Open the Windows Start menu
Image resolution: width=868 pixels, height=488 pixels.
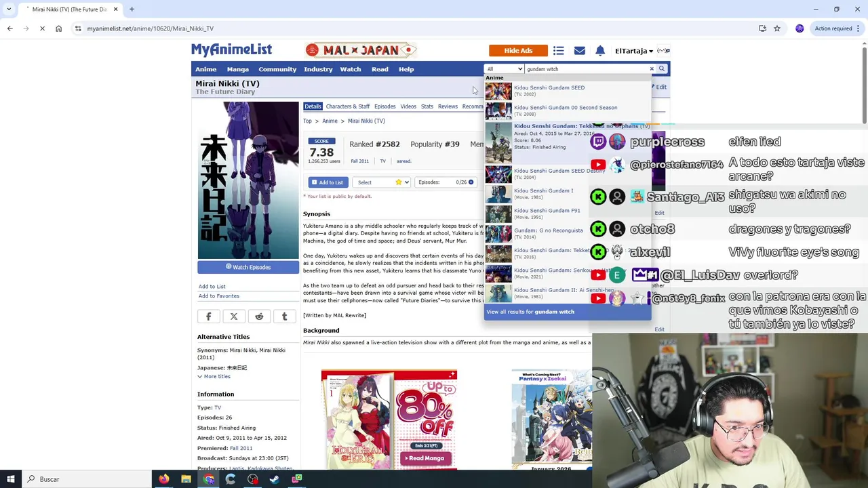10,479
